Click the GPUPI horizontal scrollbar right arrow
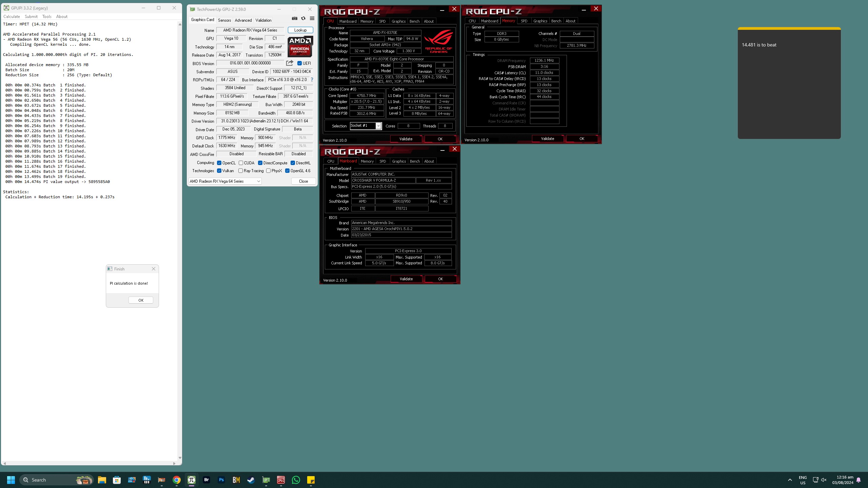868x488 pixels. coord(174,463)
